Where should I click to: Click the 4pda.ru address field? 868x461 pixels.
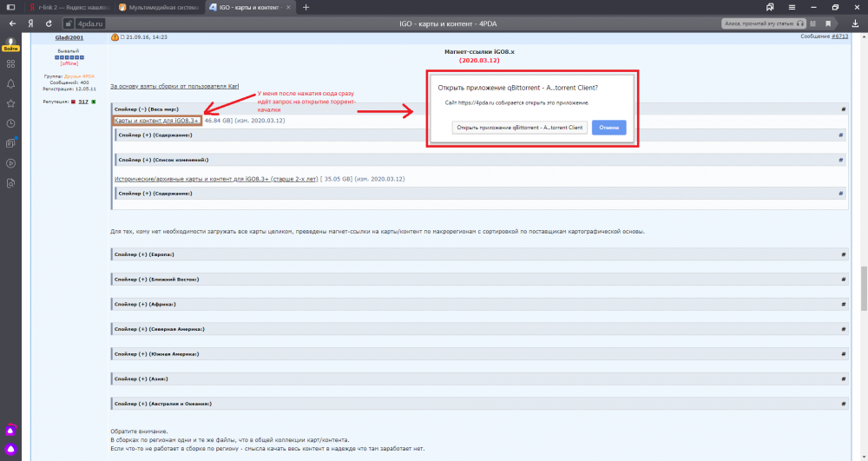tap(90, 23)
